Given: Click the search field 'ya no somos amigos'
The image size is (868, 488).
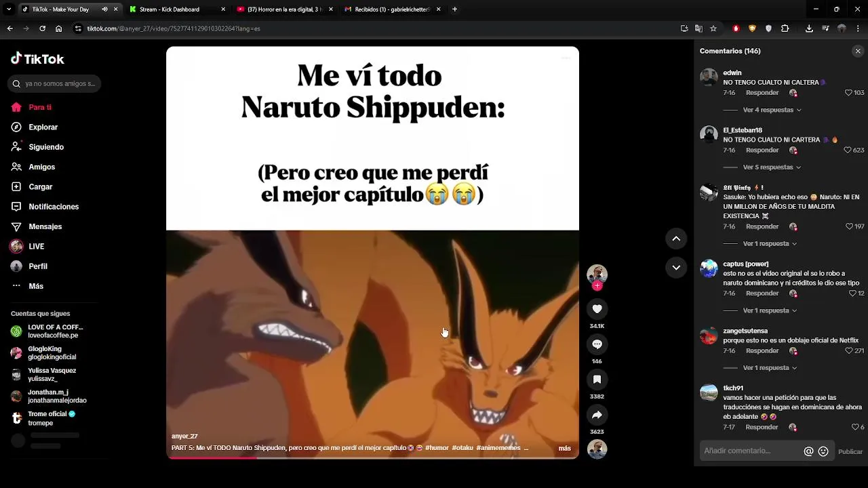Looking at the screenshot, I should click(54, 83).
